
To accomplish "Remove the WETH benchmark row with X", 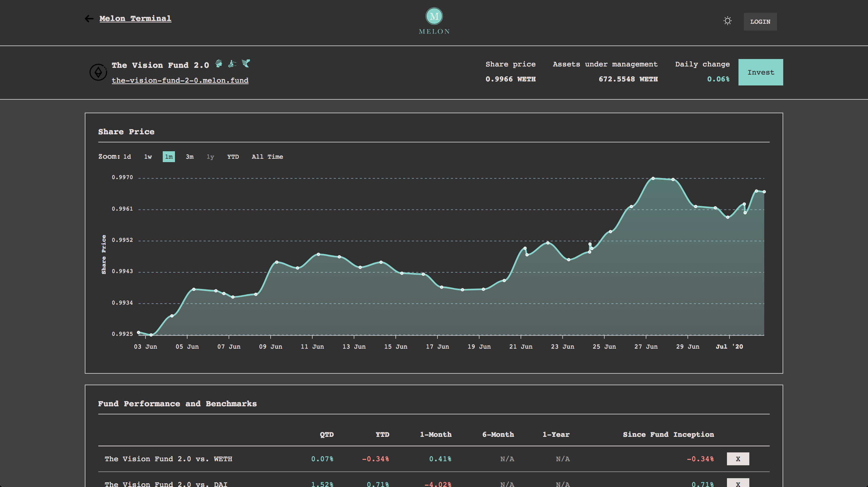I will click(x=738, y=459).
